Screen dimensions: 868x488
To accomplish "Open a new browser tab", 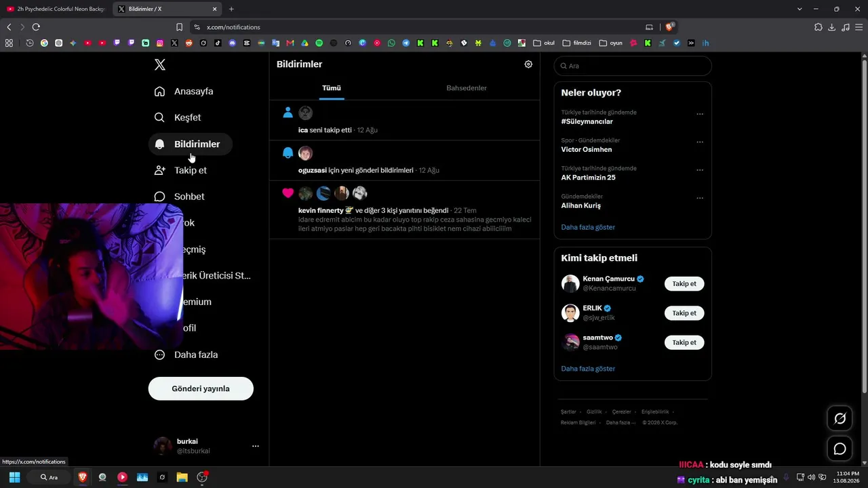I will 231,9.
